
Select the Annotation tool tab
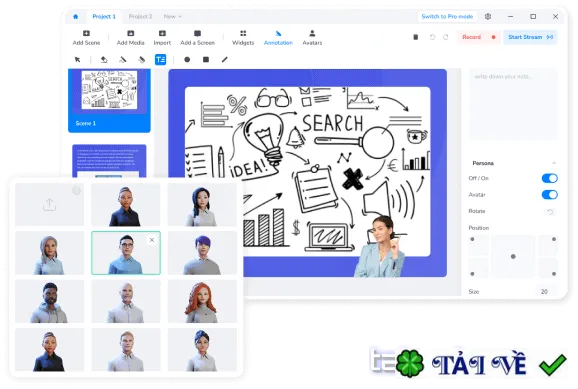[278, 38]
